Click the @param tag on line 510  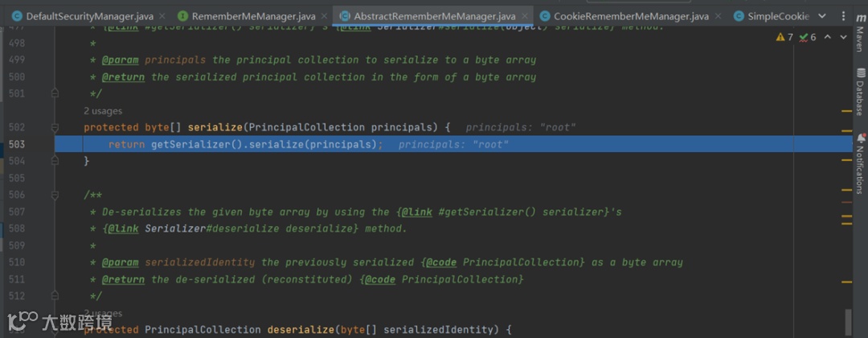pyautogui.click(x=120, y=262)
